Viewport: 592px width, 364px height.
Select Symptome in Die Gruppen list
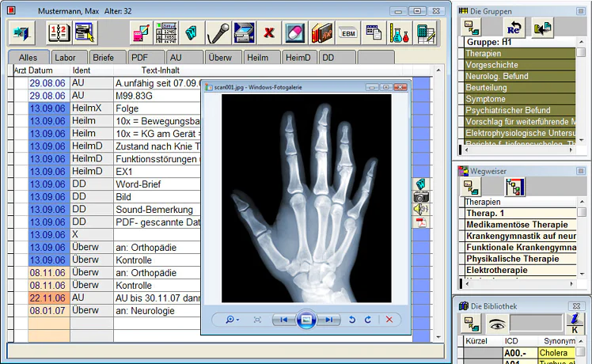tap(519, 99)
